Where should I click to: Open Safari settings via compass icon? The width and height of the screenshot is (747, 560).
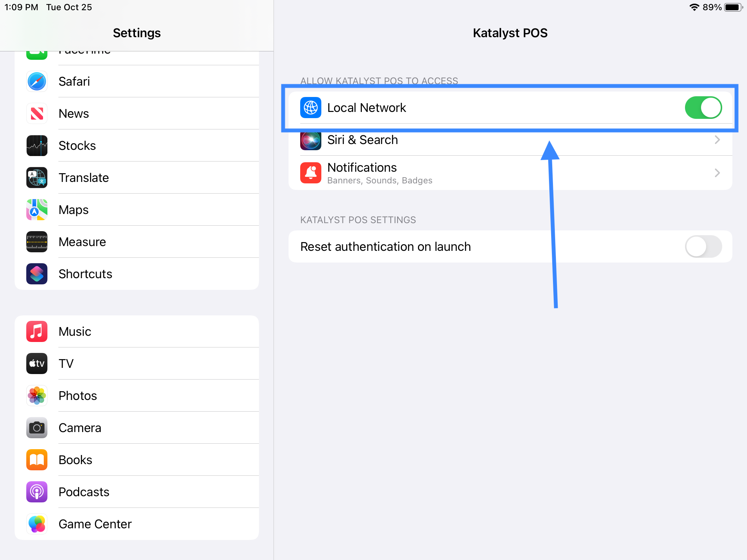pyautogui.click(x=37, y=81)
